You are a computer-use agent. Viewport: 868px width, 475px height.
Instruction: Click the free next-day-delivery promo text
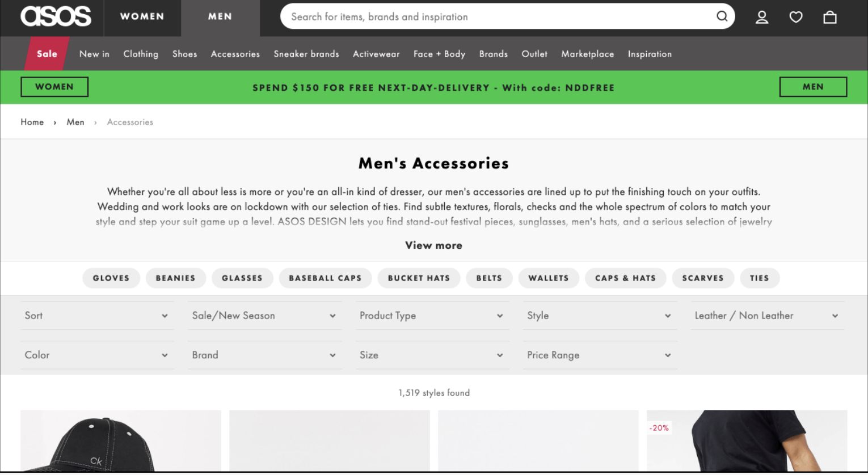(433, 88)
